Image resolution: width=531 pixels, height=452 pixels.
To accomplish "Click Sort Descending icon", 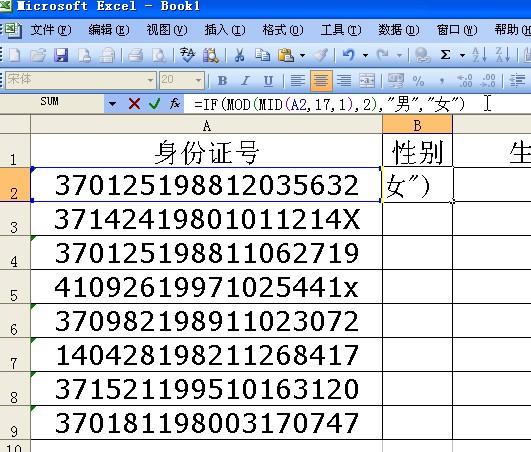I will coord(503,55).
